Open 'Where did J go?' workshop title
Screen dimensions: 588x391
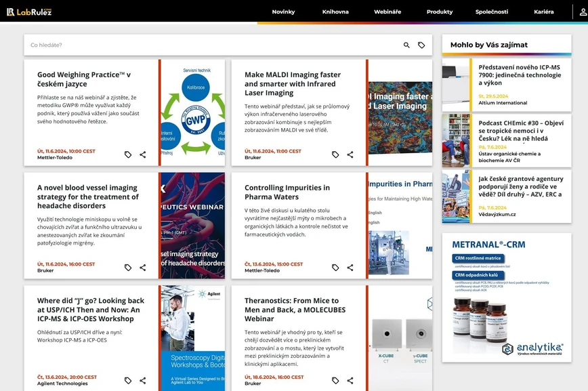coord(90,310)
